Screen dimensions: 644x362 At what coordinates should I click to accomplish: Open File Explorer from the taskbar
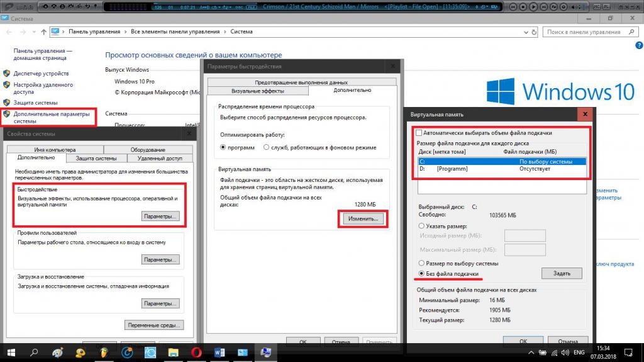[173, 353]
